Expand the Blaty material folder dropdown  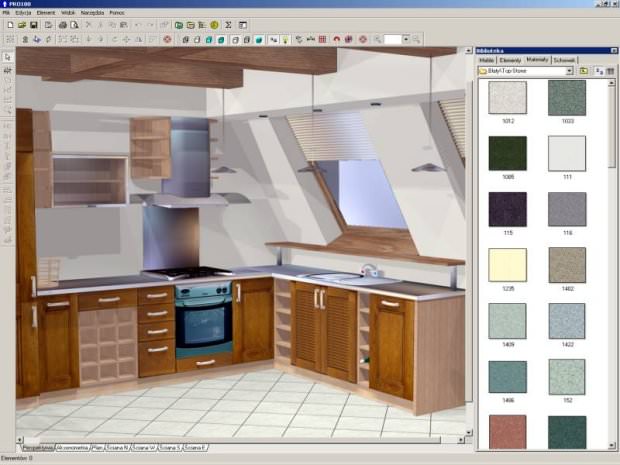[569, 71]
